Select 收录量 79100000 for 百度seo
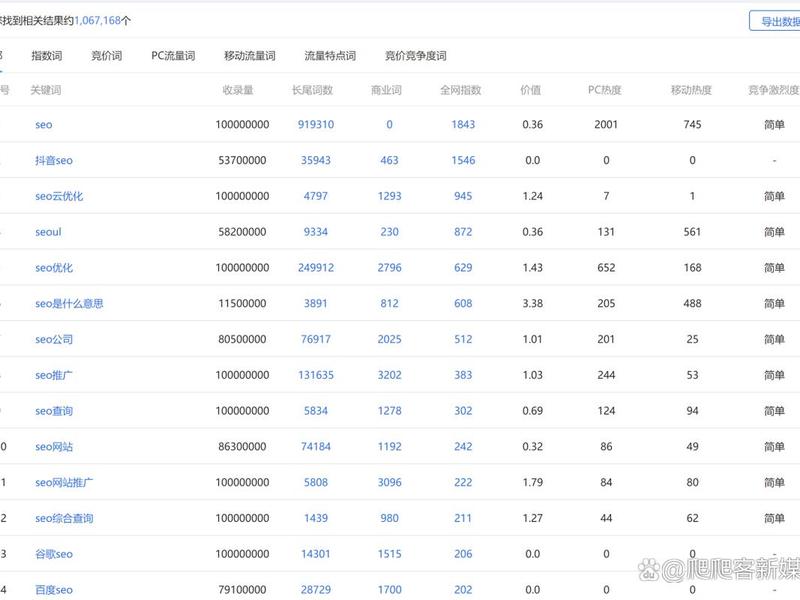 pyautogui.click(x=242, y=590)
